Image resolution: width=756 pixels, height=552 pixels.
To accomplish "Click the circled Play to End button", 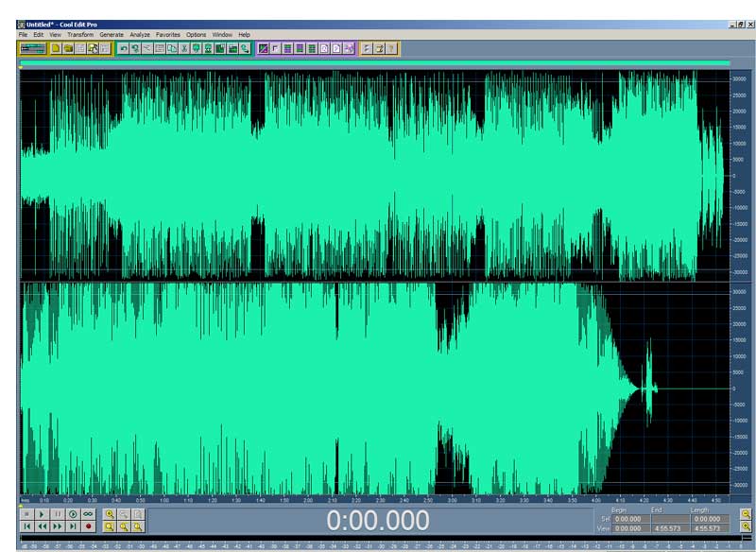I will click(73, 514).
